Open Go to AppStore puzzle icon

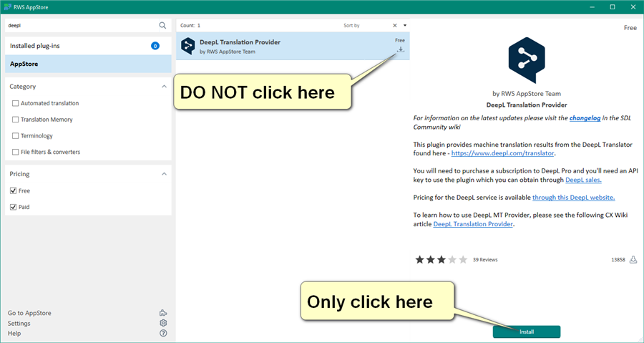[163, 313]
